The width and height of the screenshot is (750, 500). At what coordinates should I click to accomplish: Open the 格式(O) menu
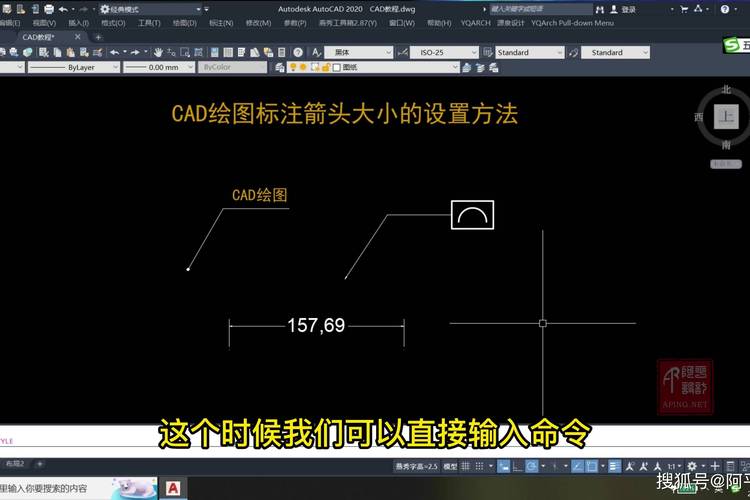[113, 23]
